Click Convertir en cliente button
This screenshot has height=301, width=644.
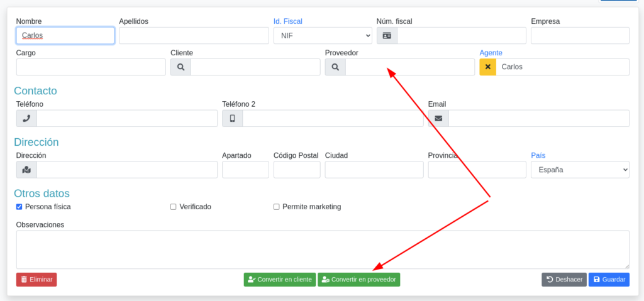[x=280, y=280]
